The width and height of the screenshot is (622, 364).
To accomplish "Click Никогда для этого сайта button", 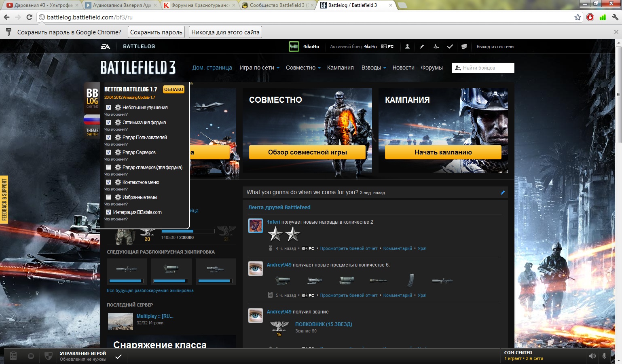I will point(225,32).
